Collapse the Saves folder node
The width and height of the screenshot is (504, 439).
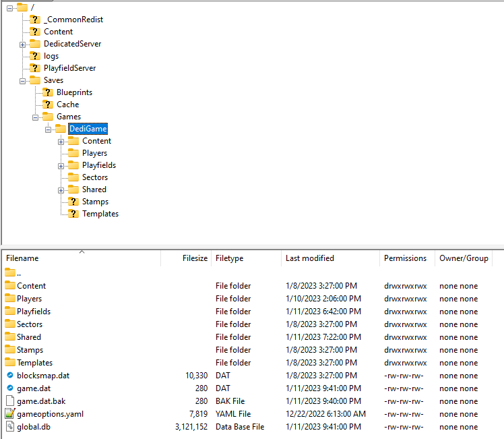click(x=22, y=81)
